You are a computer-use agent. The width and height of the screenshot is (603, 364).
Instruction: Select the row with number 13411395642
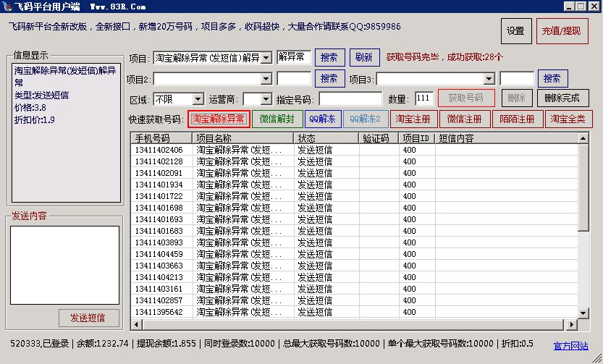click(x=354, y=312)
